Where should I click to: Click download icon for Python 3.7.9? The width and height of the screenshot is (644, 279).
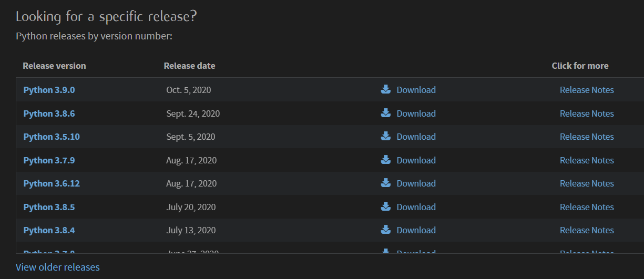tap(386, 160)
